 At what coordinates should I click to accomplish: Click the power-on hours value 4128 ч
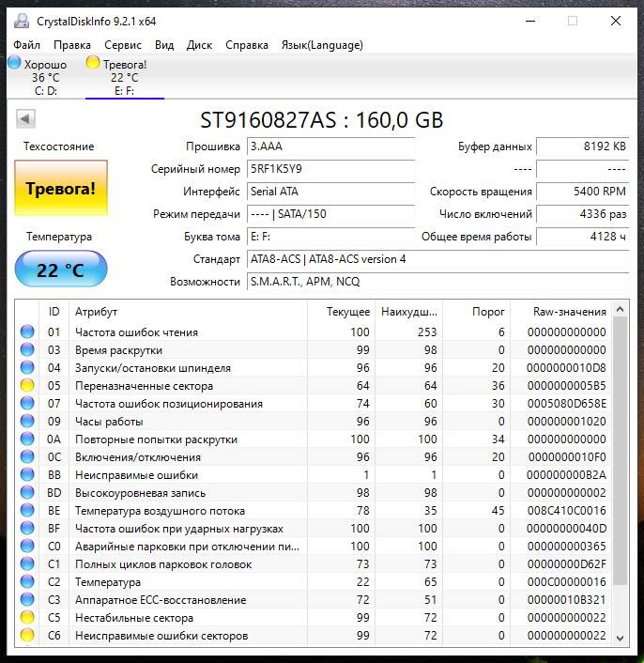583,237
